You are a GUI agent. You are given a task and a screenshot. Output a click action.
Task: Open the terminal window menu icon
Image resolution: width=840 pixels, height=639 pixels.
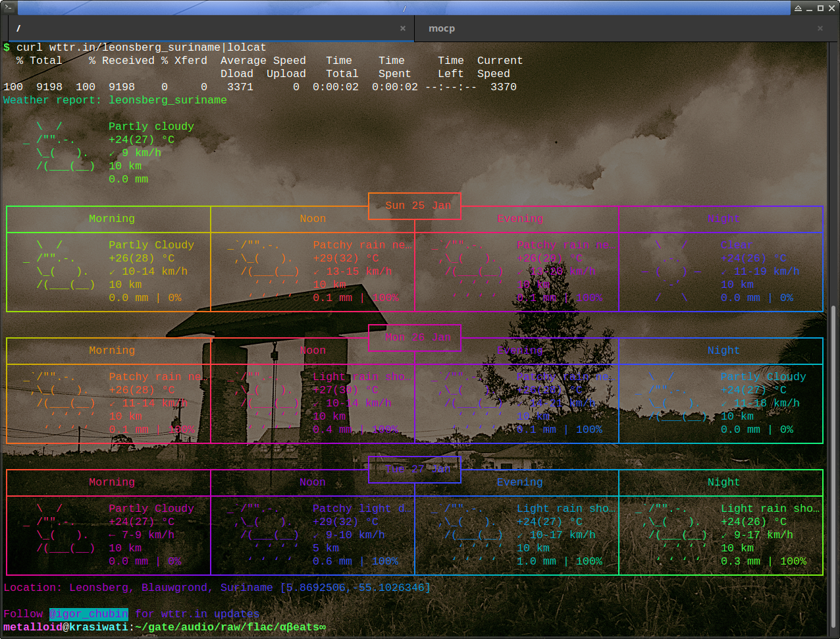point(8,8)
